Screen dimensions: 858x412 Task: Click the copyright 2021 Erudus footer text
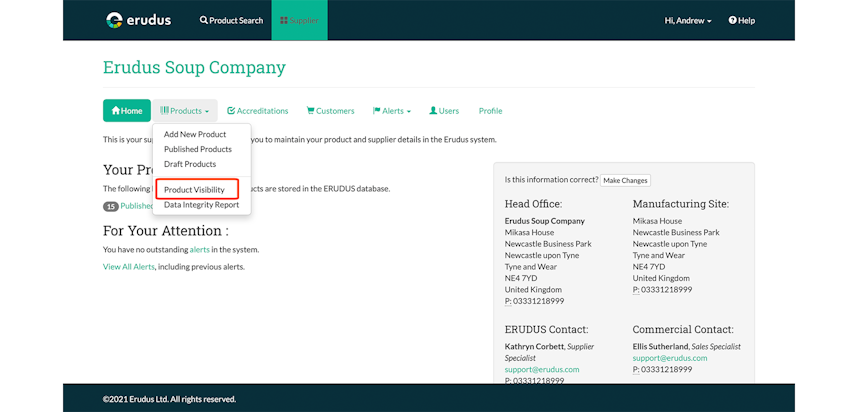[169, 399]
